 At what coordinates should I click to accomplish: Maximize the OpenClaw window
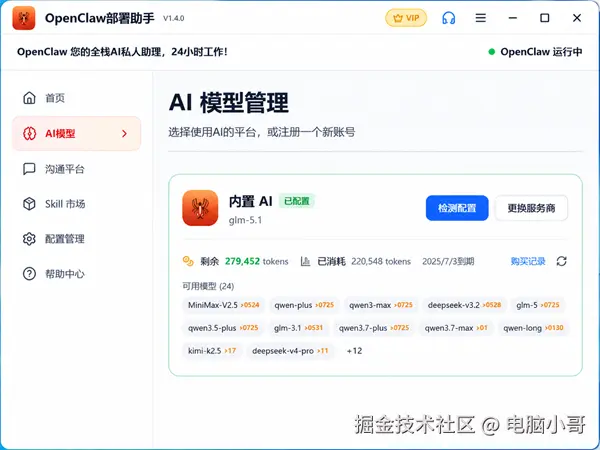point(545,18)
